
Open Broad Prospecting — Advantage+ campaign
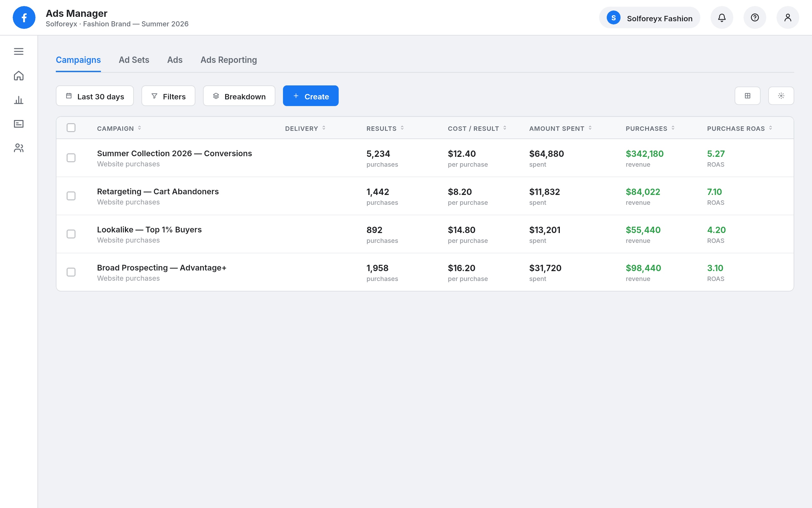(162, 268)
